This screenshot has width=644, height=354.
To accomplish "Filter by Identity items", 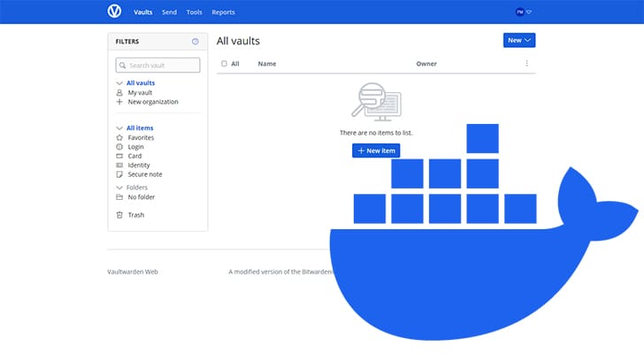I will pyautogui.click(x=139, y=165).
